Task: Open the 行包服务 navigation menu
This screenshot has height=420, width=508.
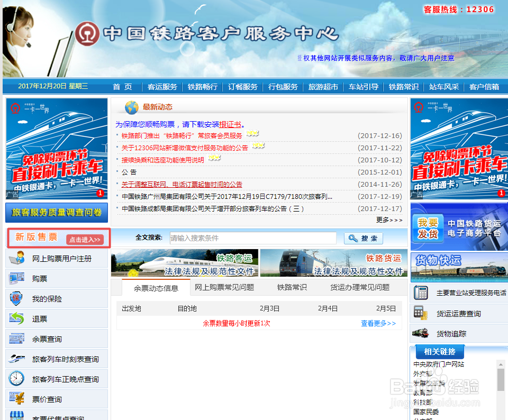Action: [283, 87]
